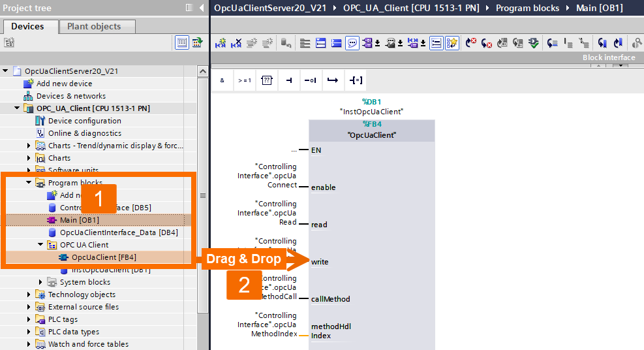Click the database cylinder reset icon
Image resolution: width=644 pixels, height=350 pixels.
[x=286, y=42]
